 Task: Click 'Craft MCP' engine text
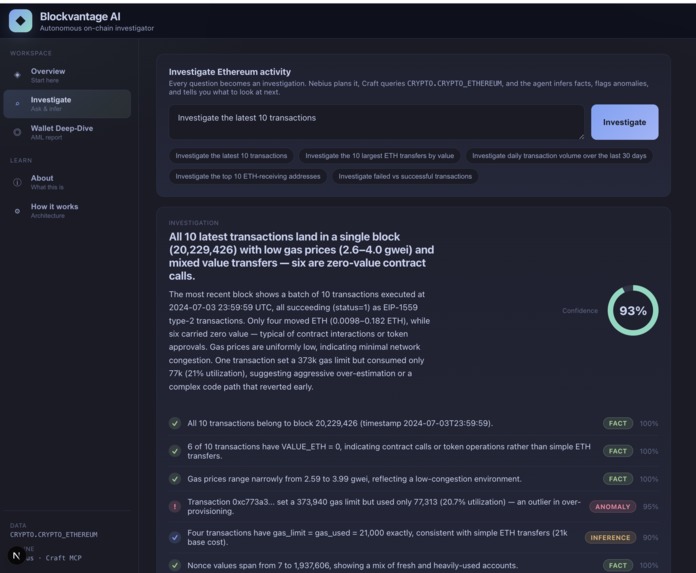pyautogui.click(x=63, y=558)
